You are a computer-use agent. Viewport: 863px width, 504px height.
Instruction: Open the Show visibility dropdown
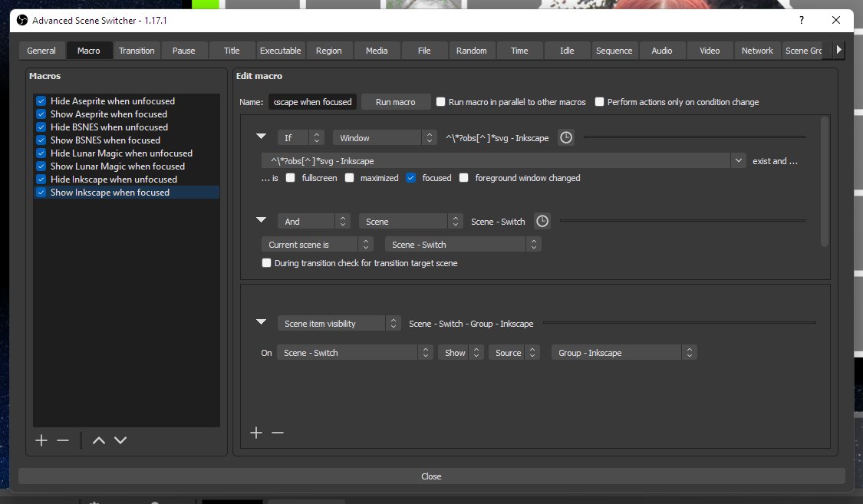click(461, 353)
